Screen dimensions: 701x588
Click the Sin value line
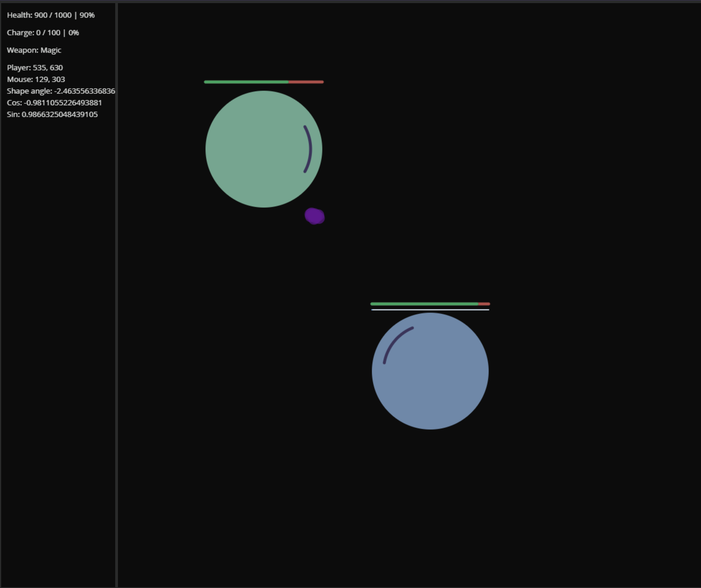click(x=52, y=114)
